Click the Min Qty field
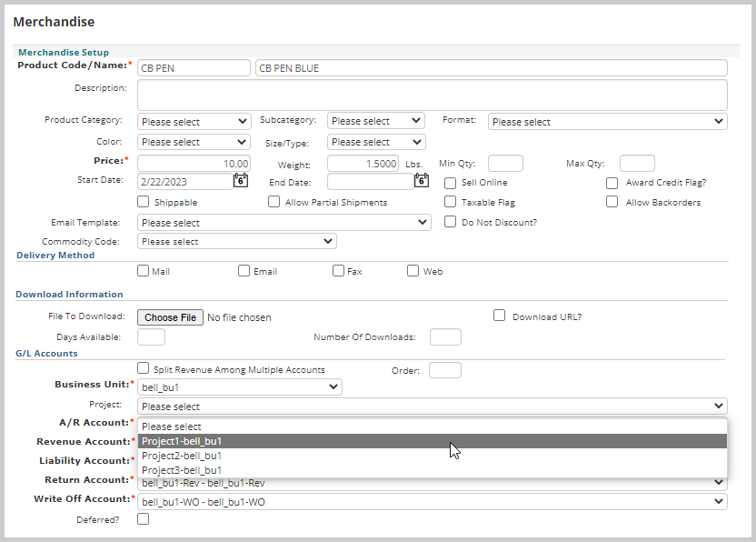Screen dimensions: 756x542 coord(505,164)
